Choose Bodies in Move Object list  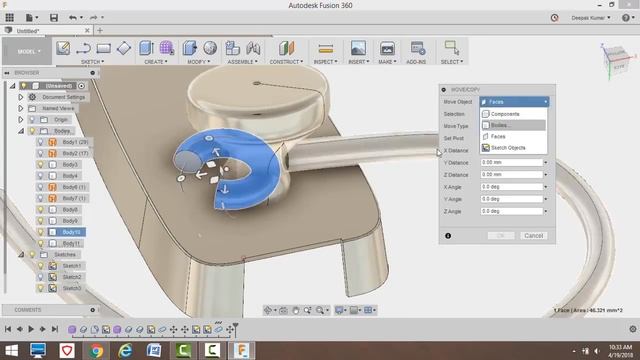coord(513,125)
